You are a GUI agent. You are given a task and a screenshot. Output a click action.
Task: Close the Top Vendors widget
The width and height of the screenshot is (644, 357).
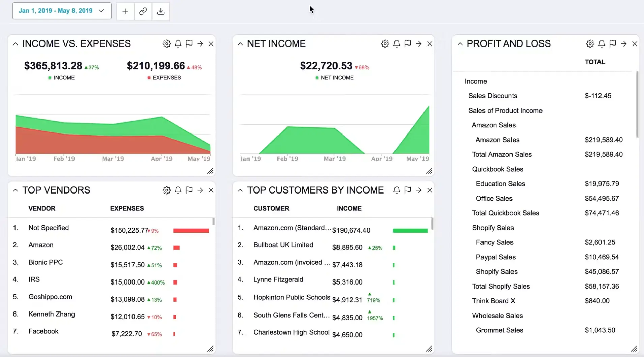tap(211, 190)
